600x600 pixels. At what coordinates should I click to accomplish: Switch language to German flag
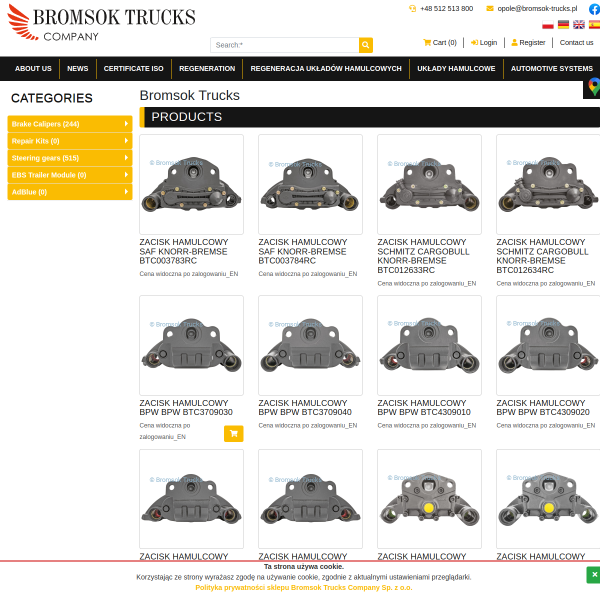coord(563,25)
